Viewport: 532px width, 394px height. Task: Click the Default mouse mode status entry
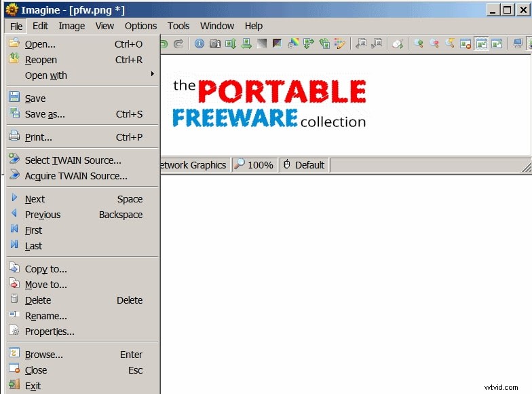(x=304, y=165)
